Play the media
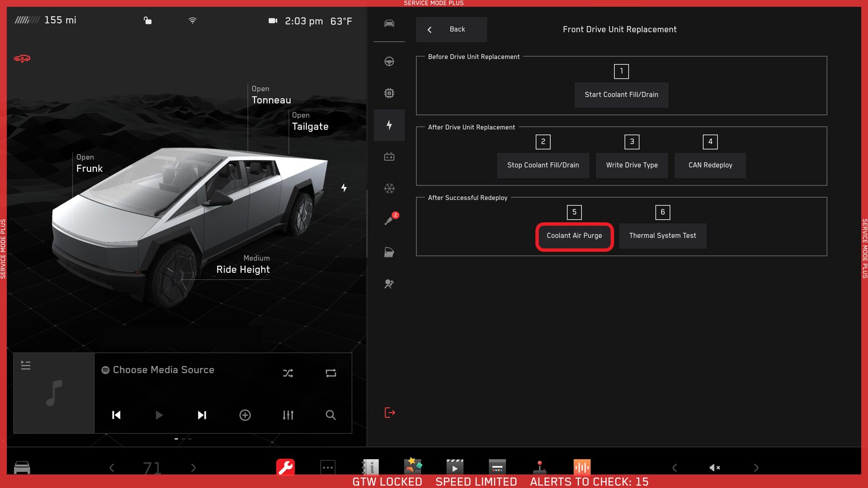Image resolution: width=868 pixels, height=488 pixels. tap(159, 415)
